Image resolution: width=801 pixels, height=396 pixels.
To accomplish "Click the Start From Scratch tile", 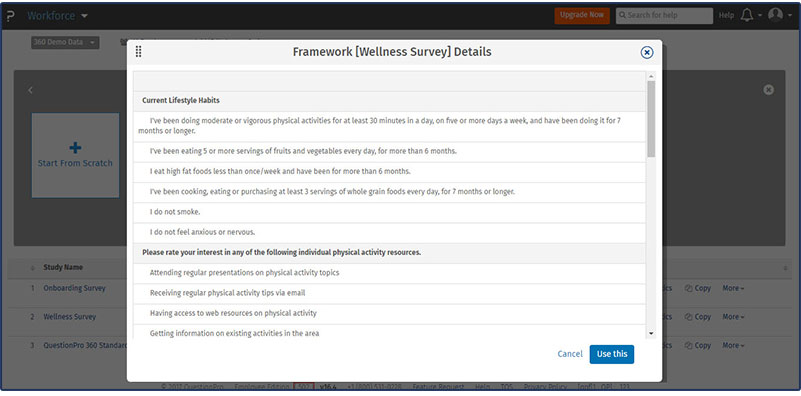I will (75, 155).
